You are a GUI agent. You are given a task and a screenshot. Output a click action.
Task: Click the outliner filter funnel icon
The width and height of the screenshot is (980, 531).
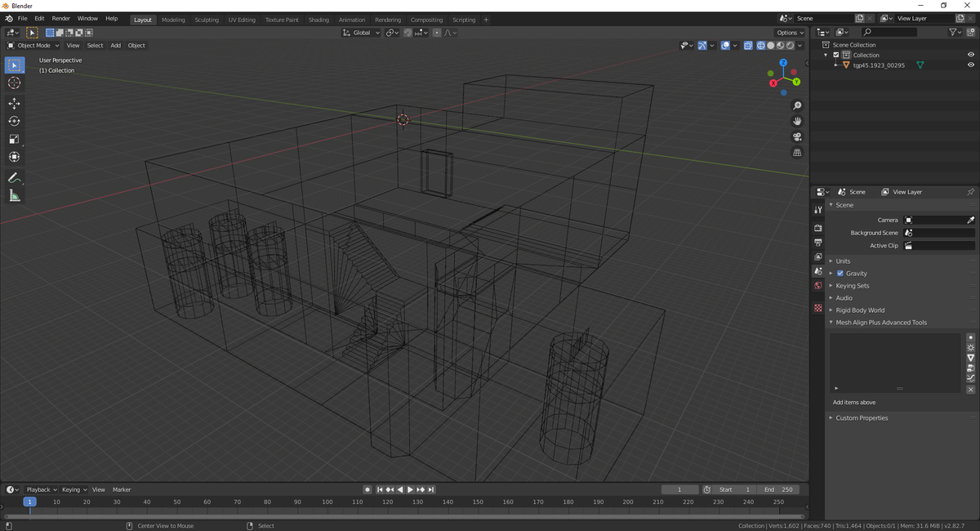point(954,32)
